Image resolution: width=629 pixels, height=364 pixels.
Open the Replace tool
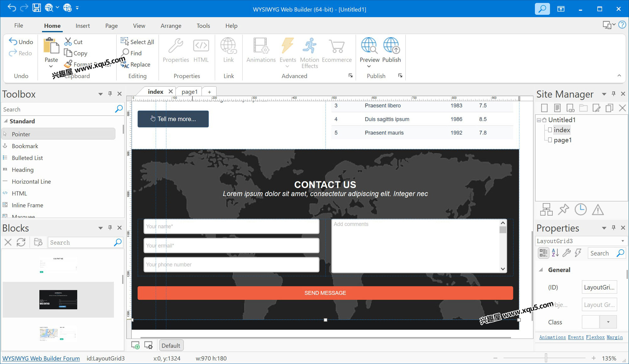tap(136, 64)
